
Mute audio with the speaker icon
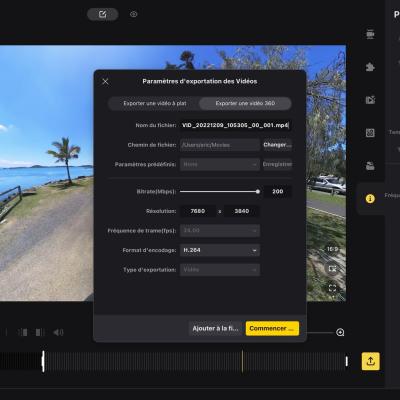pyautogui.click(x=58, y=332)
